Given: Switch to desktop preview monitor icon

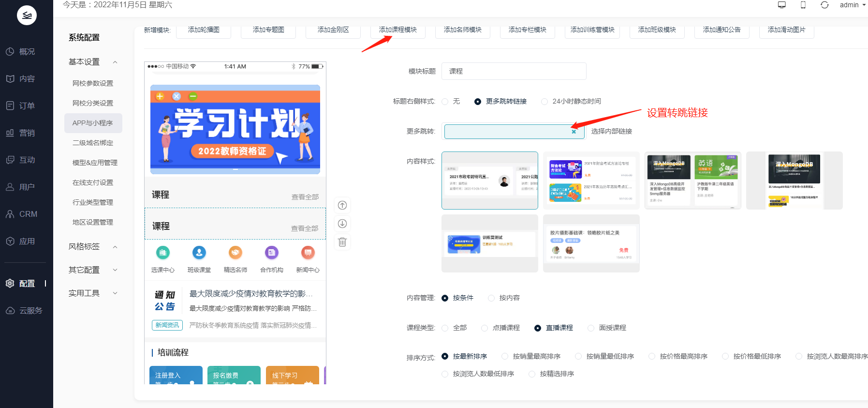Looking at the screenshot, I should (x=782, y=5).
